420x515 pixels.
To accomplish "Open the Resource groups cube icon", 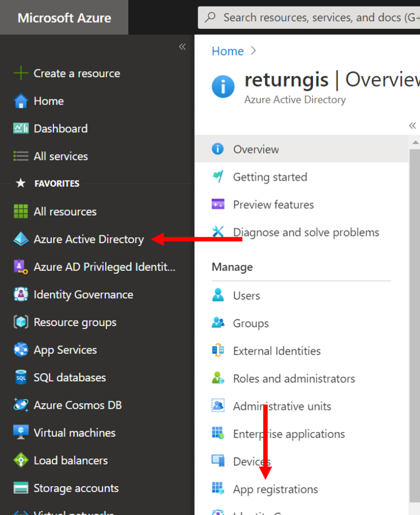I will pos(21,322).
